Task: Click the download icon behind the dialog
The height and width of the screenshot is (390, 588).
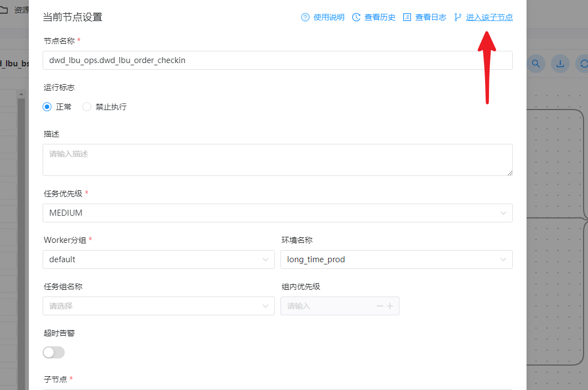Action: click(x=560, y=64)
